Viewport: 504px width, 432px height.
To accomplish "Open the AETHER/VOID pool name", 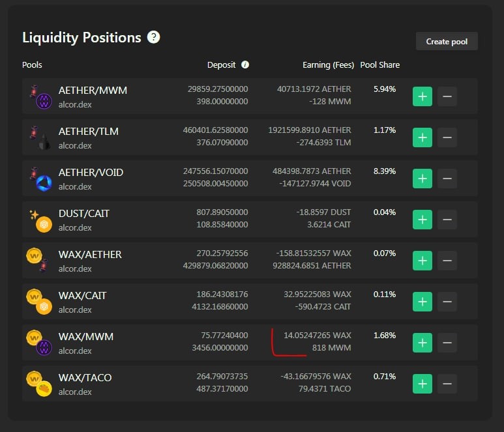I will tap(91, 173).
